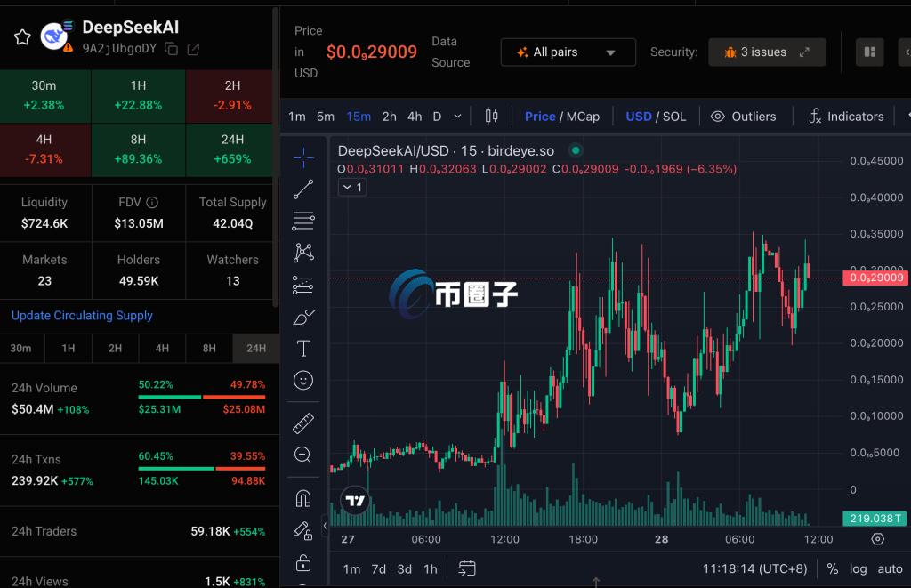Image resolution: width=911 pixels, height=588 pixels.
Task: Toggle magnet snapping mode
Action: coord(303,498)
